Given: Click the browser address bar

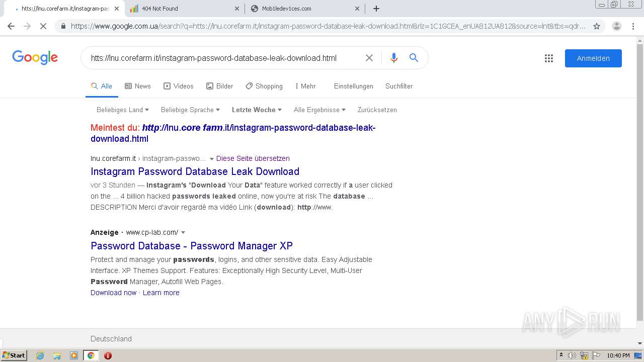Looking at the screenshot, I should tap(327, 26).
